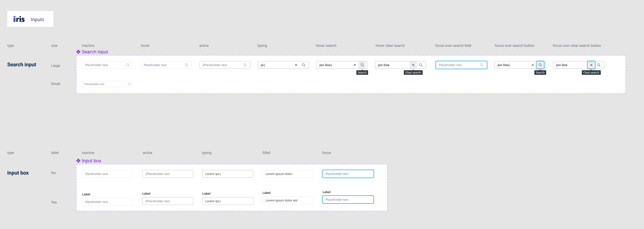Click the 'Large' size label
Image resolution: width=644 pixels, height=229 pixels.
(55, 66)
